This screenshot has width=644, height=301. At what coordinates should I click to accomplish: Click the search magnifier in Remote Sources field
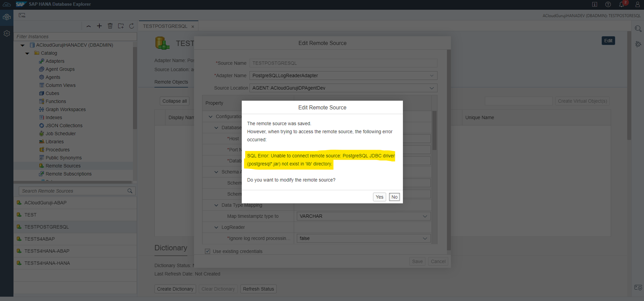130,191
